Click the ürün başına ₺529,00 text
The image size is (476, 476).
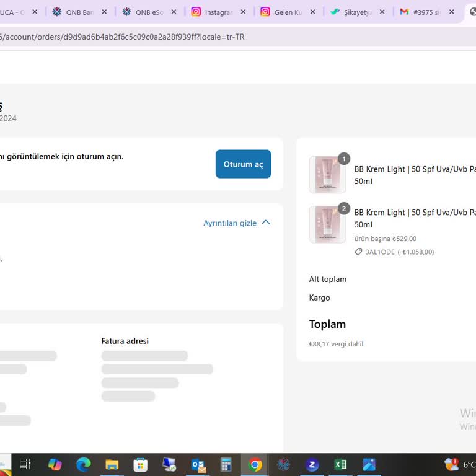tap(386, 239)
